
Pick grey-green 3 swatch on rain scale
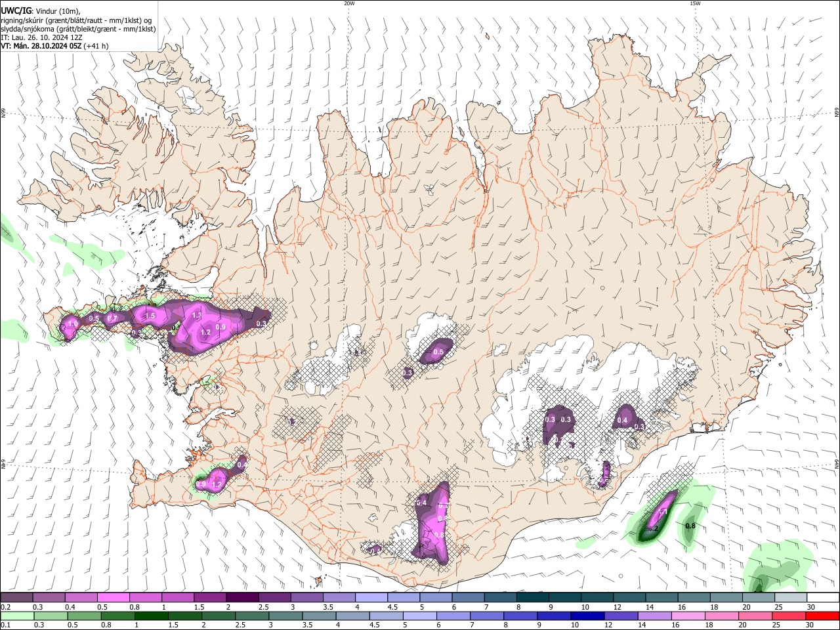pos(285,616)
